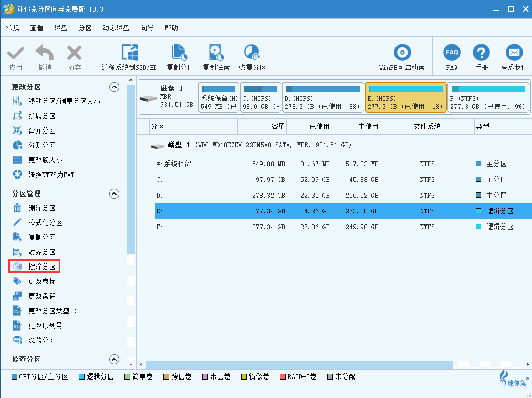Click the 复制分区 toolbar icon

click(x=180, y=53)
